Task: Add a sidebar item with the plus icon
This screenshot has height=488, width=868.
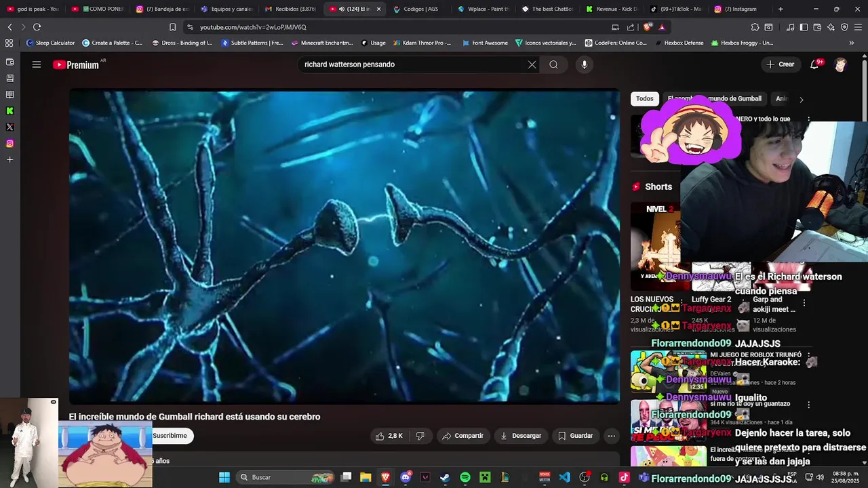Action: pos(9,159)
